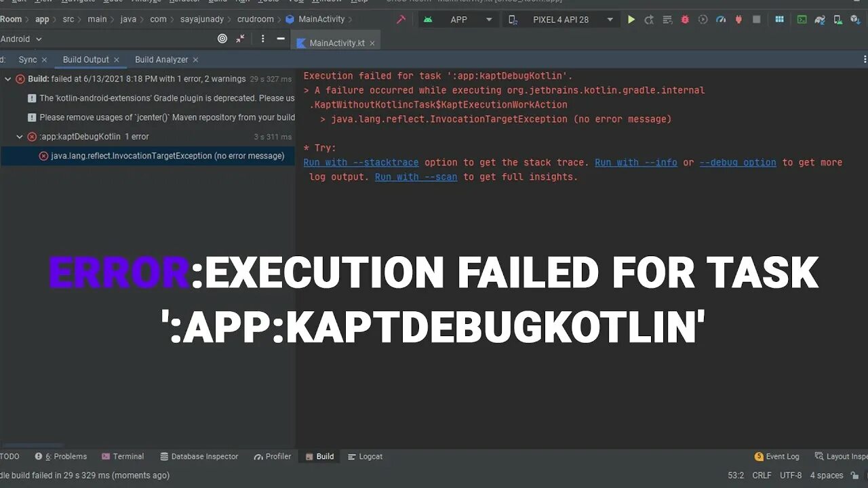Open the Terminal tool window
Image resolution: width=868 pixels, height=488 pixels.
(123, 457)
